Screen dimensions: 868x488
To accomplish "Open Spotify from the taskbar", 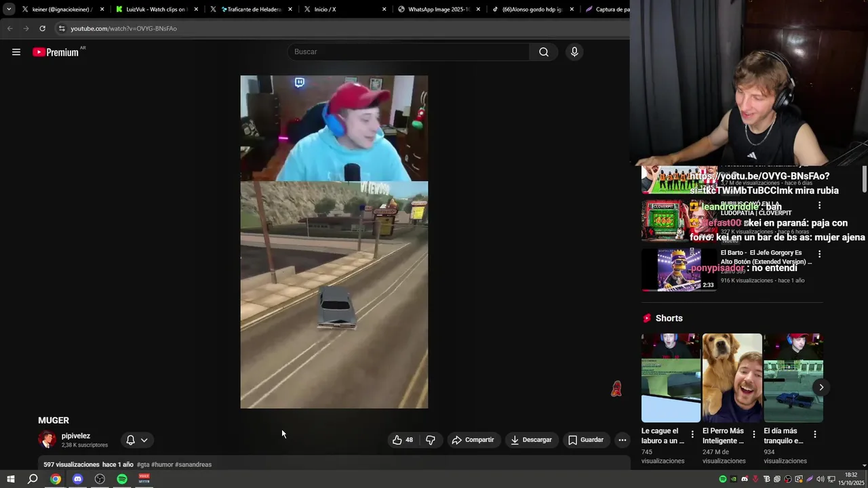I will point(122,479).
